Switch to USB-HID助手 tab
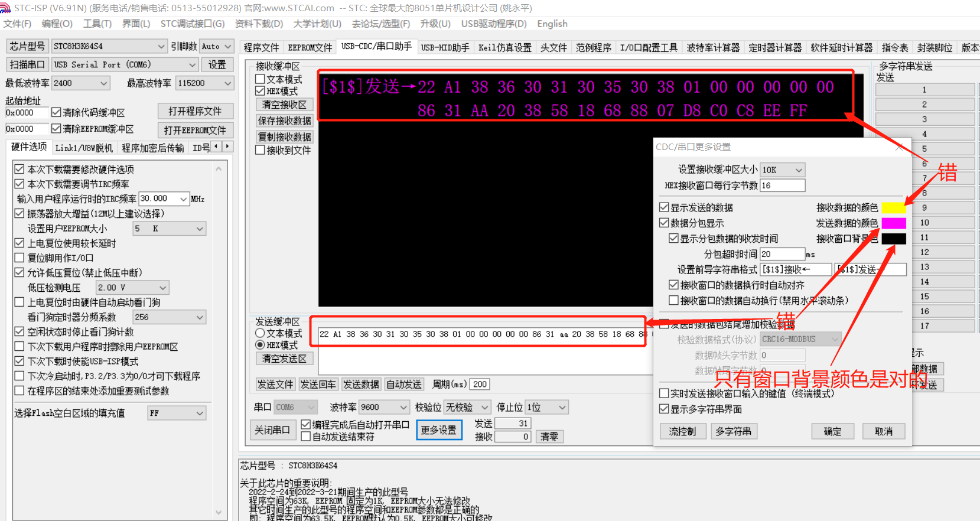 445,48
